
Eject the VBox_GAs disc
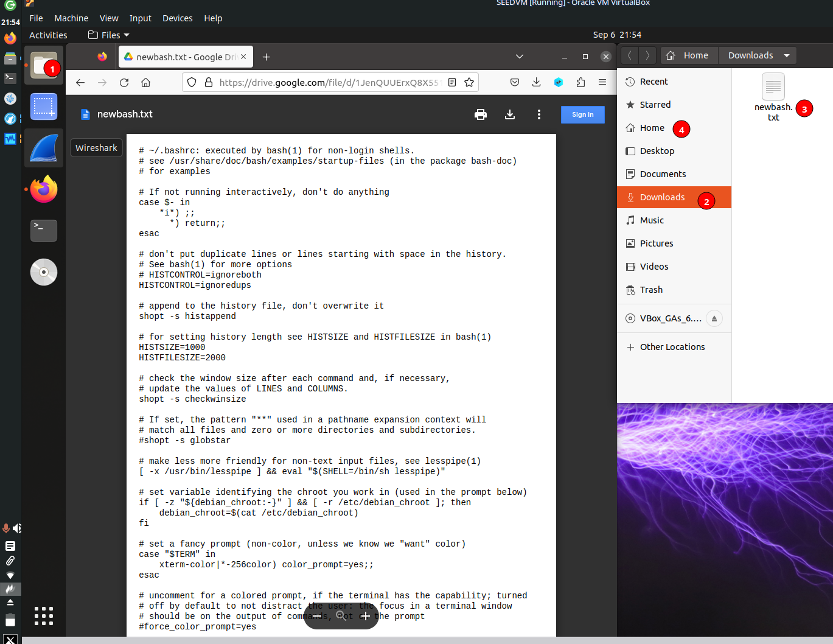[x=714, y=318]
